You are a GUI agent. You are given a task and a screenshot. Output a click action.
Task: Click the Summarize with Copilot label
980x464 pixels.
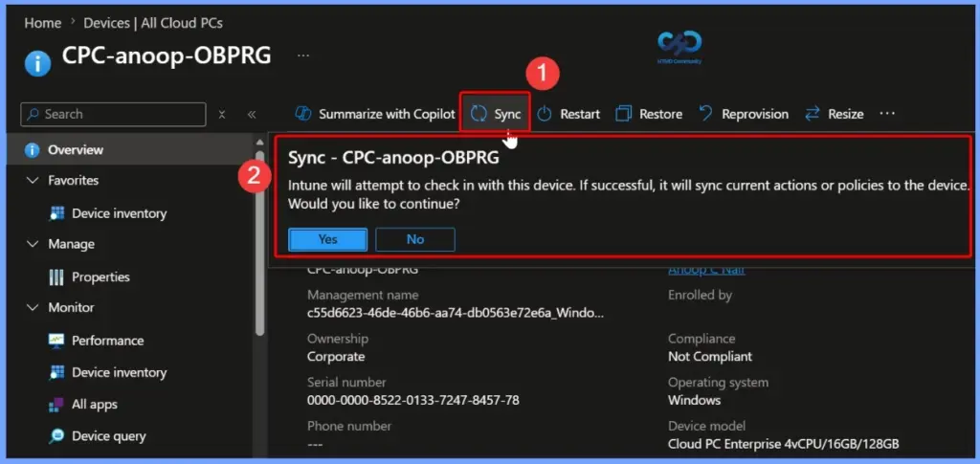[387, 114]
